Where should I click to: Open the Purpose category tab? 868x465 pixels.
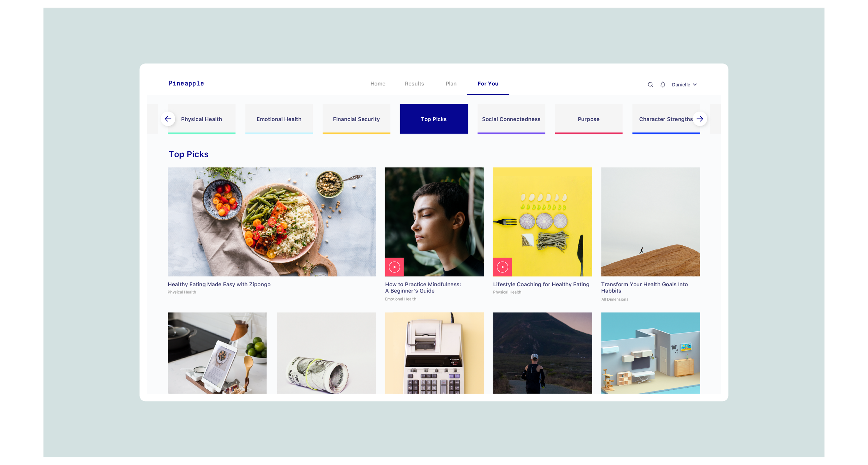589,119
